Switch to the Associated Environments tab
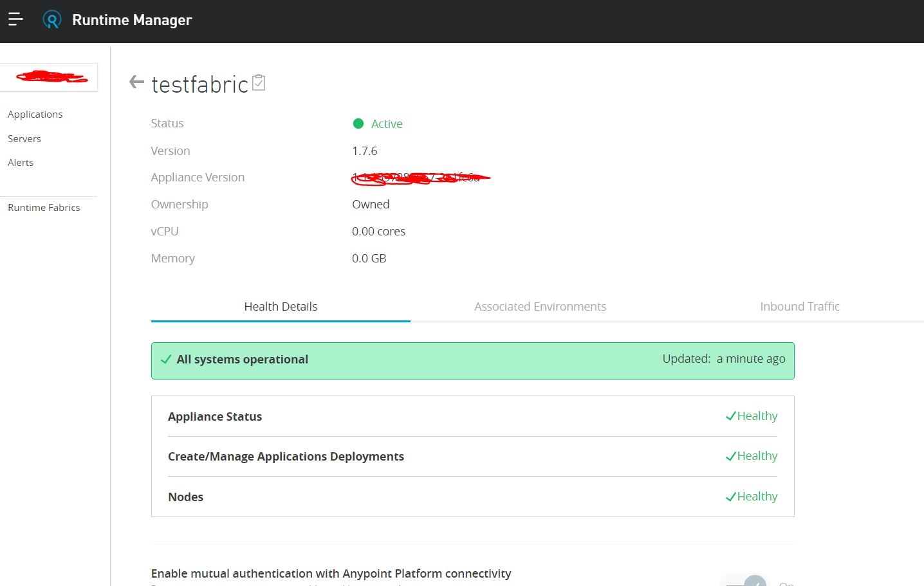Image resolution: width=924 pixels, height=586 pixels. pos(540,307)
